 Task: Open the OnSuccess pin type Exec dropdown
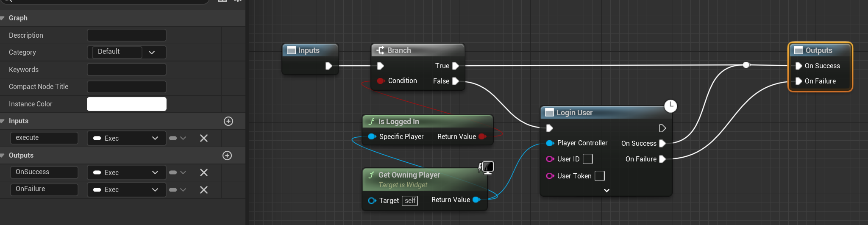coord(126,172)
